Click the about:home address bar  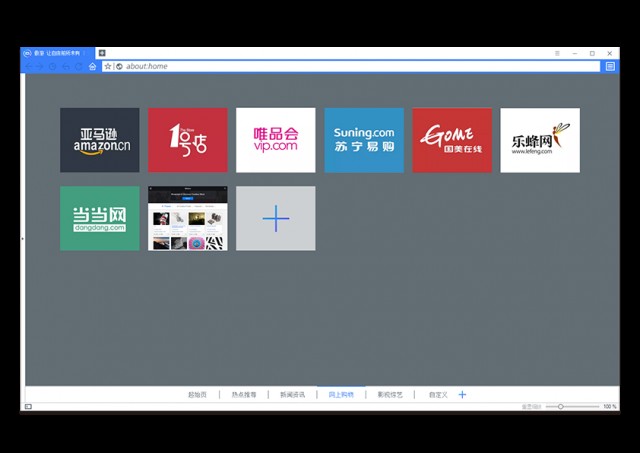tap(351, 66)
